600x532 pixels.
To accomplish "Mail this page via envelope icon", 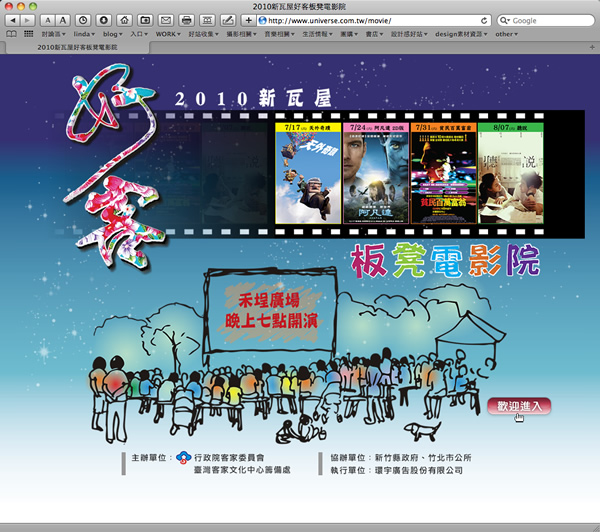I will pos(166,20).
